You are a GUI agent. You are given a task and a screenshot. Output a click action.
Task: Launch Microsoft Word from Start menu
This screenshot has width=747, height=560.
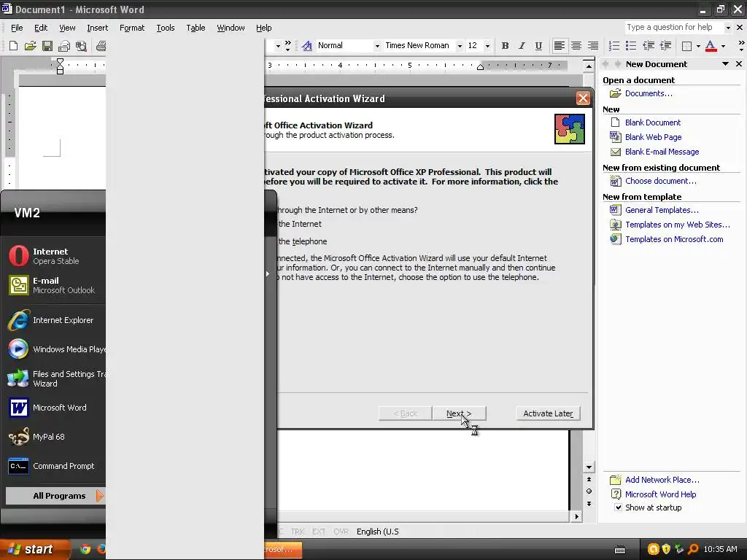pos(55,408)
